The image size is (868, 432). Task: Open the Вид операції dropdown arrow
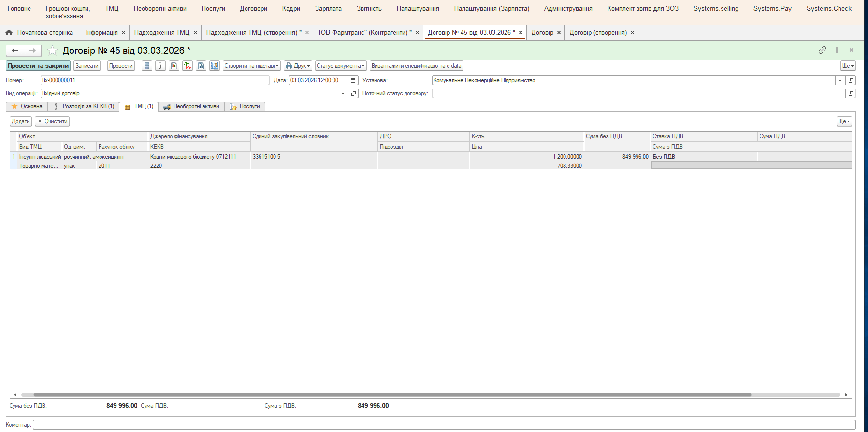[343, 93]
